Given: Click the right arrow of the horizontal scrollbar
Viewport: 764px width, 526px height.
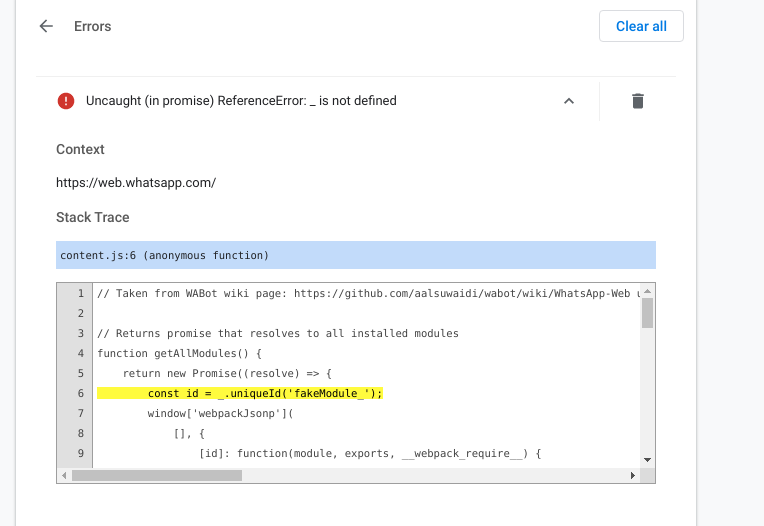Looking at the screenshot, I should (632, 475).
